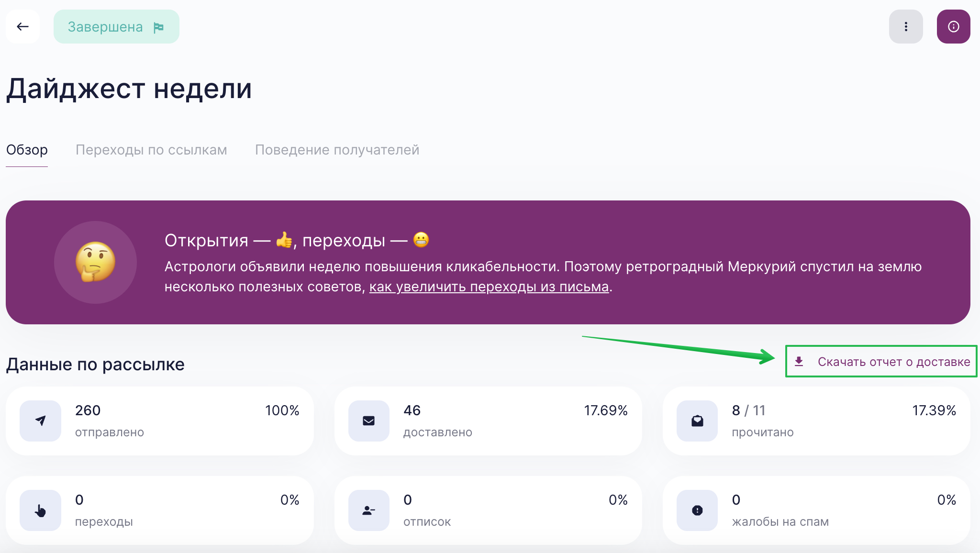Click the back arrow navigation icon

[23, 27]
